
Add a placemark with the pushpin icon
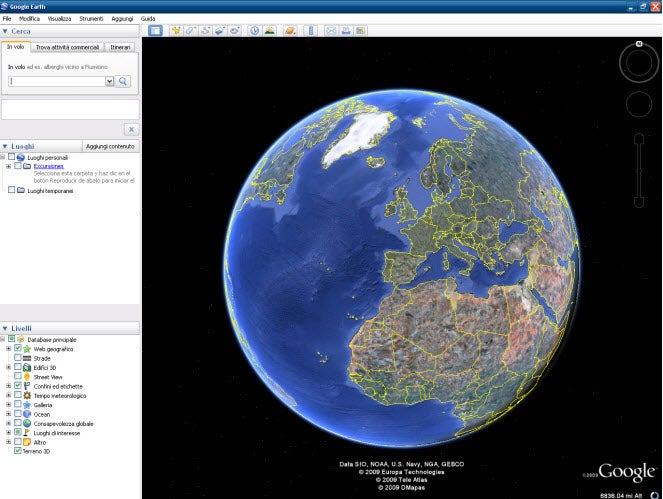[176, 30]
